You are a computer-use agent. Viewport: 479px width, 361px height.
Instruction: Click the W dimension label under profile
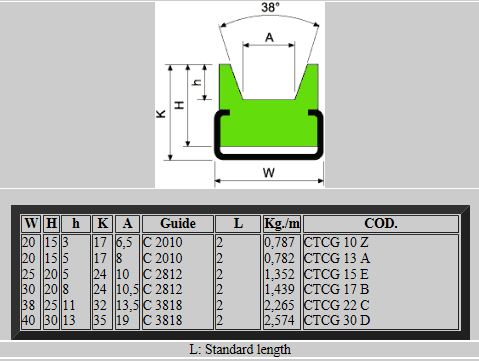pos(269,173)
